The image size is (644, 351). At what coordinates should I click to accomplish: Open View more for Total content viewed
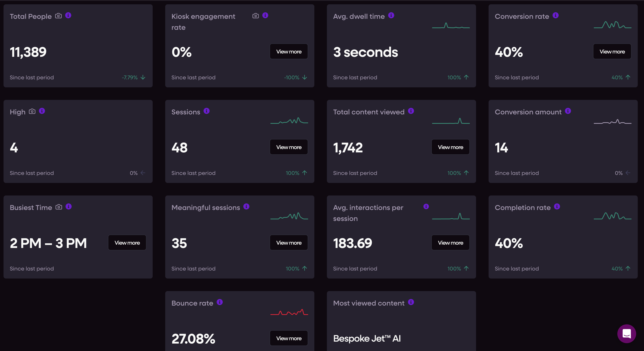pyautogui.click(x=451, y=147)
